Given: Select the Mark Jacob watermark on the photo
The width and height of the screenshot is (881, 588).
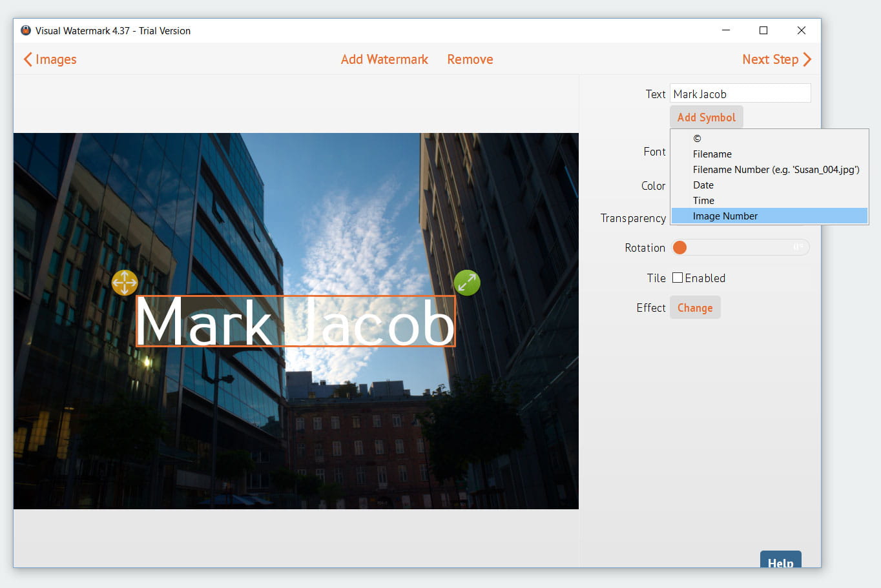Looking at the screenshot, I should pyautogui.click(x=296, y=321).
